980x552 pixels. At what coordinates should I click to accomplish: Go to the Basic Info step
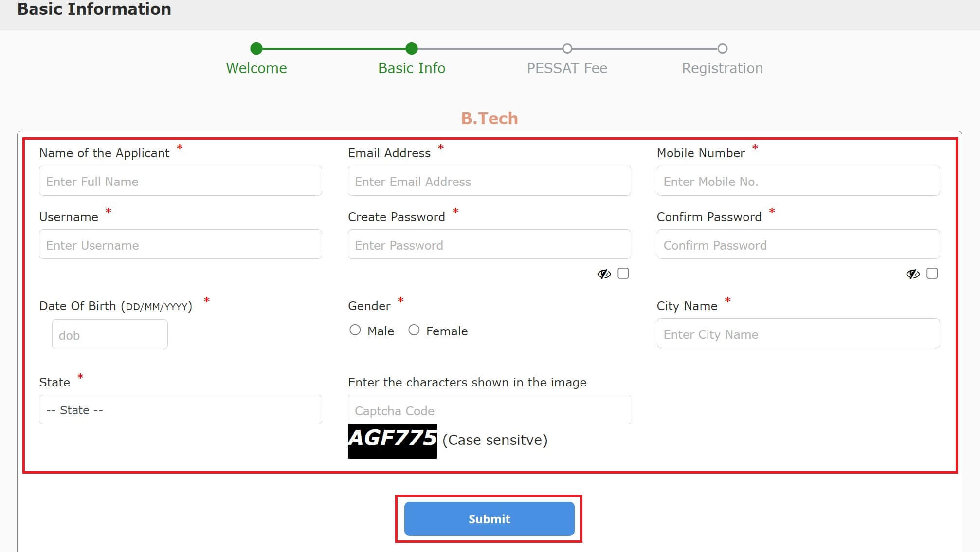click(412, 68)
